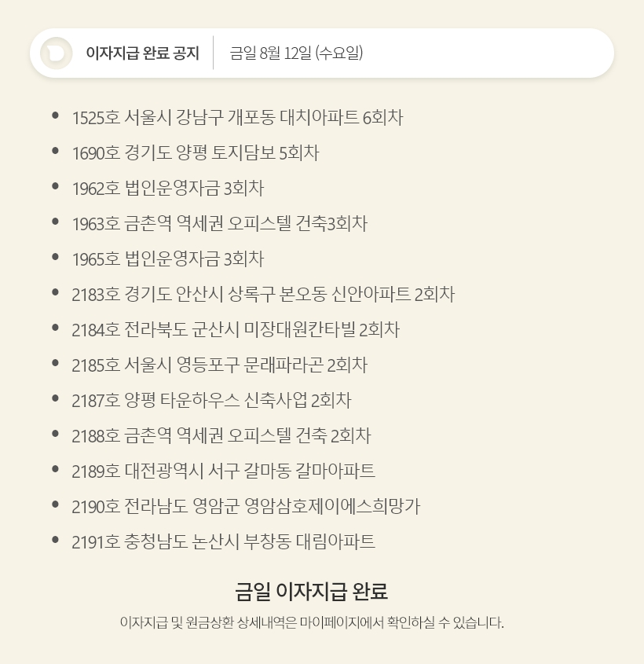Click the round logo icon in the header
644x664 pixels.
coord(56,53)
